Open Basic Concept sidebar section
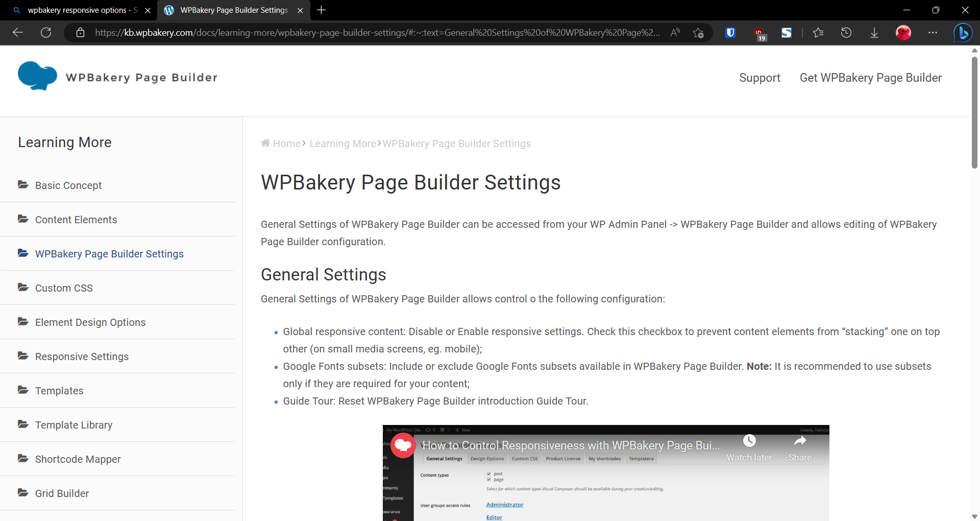The height and width of the screenshot is (521, 980). click(68, 185)
